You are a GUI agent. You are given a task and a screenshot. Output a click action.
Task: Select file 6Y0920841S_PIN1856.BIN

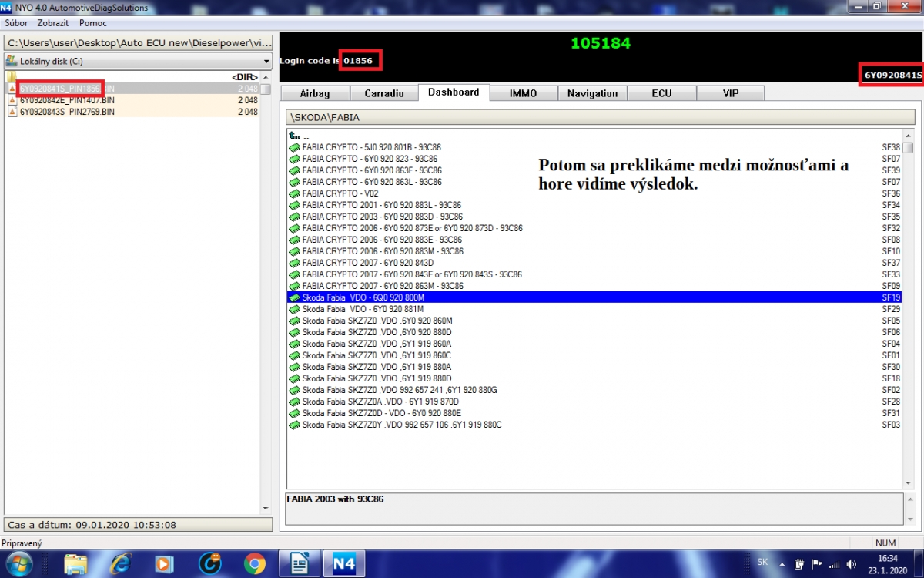(x=132, y=89)
